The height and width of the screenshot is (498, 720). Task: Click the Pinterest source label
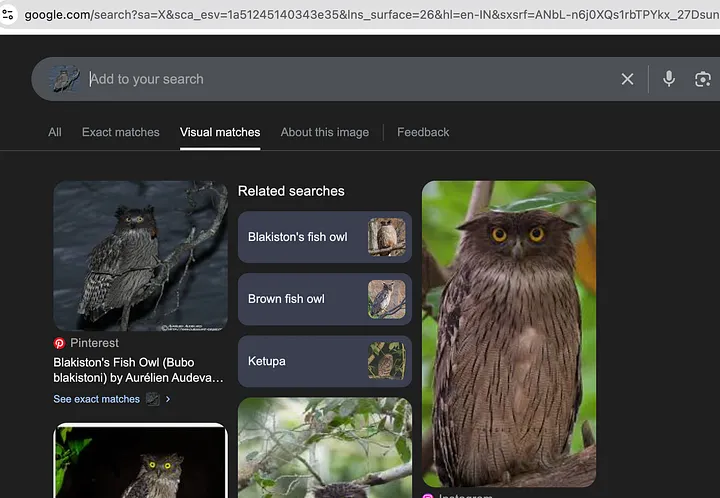pos(94,343)
